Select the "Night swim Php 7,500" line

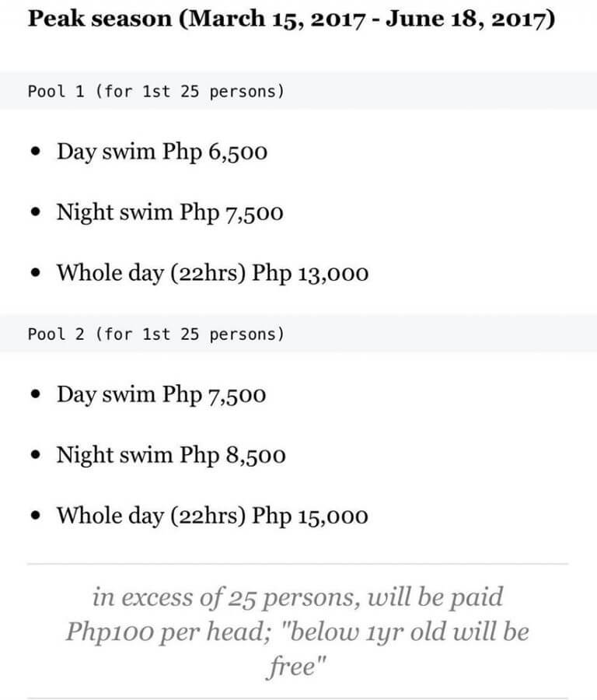169,212
